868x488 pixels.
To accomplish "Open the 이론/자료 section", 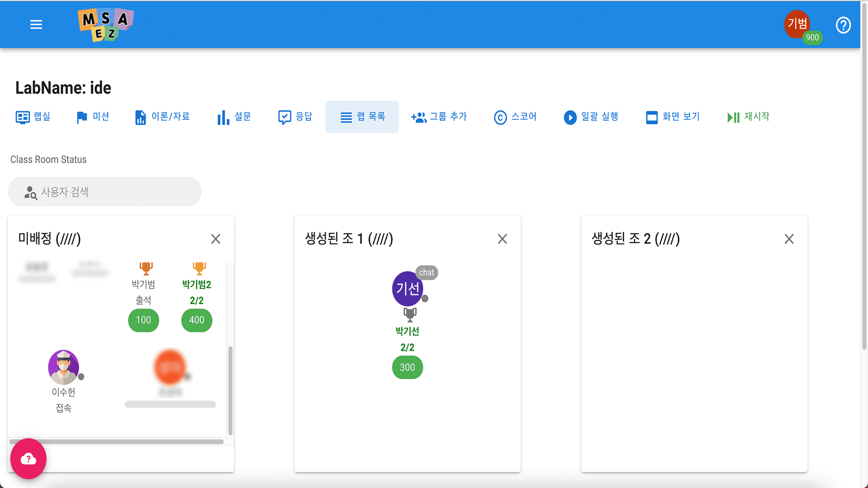I will click(162, 117).
